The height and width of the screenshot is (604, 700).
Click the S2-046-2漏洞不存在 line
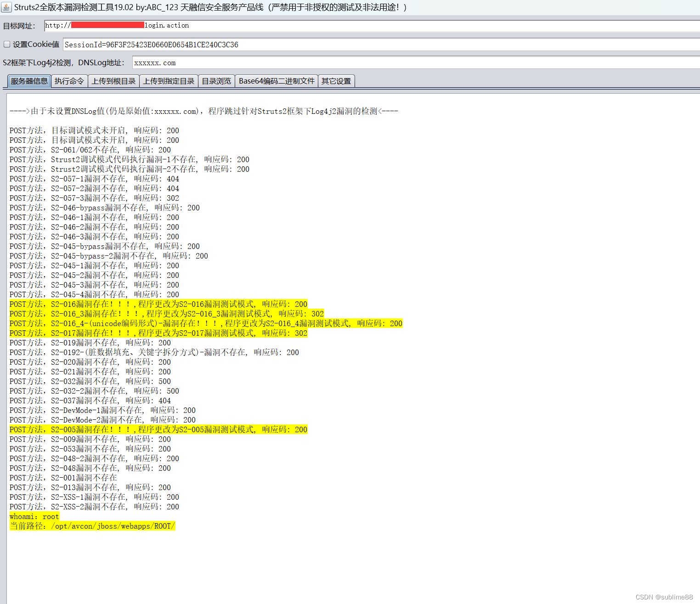94,227
